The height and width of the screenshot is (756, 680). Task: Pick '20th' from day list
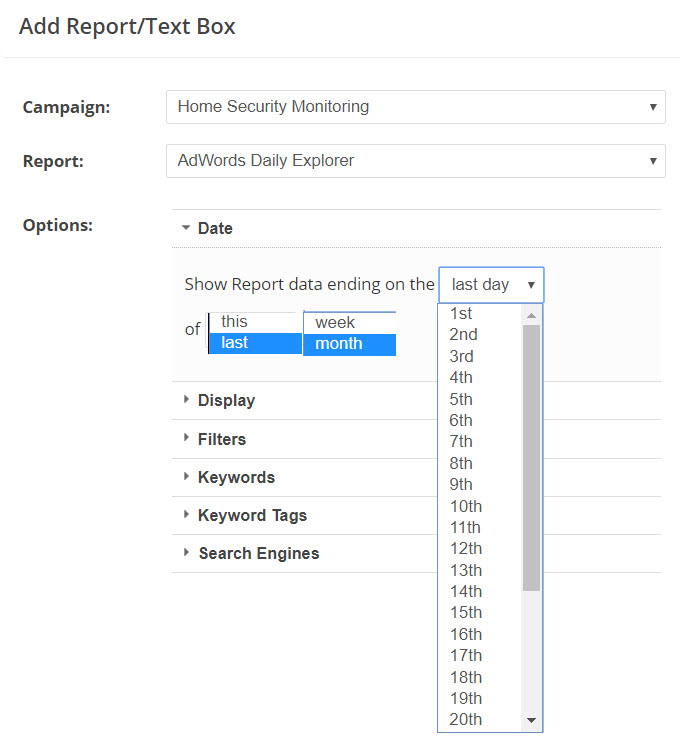(465, 719)
